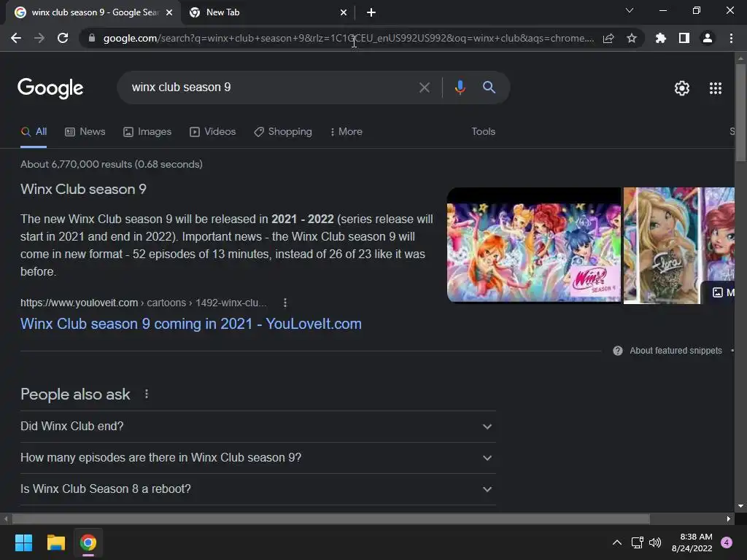Viewport: 747px width, 560px height.
Task: Submit search with magnifier icon
Action: click(x=489, y=87)
